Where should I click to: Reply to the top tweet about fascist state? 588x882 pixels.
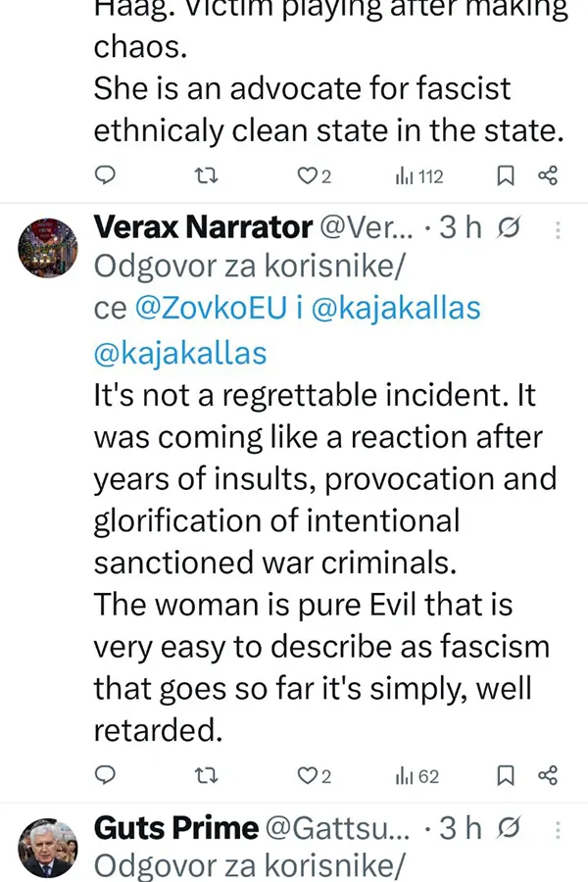coord(107,176)
